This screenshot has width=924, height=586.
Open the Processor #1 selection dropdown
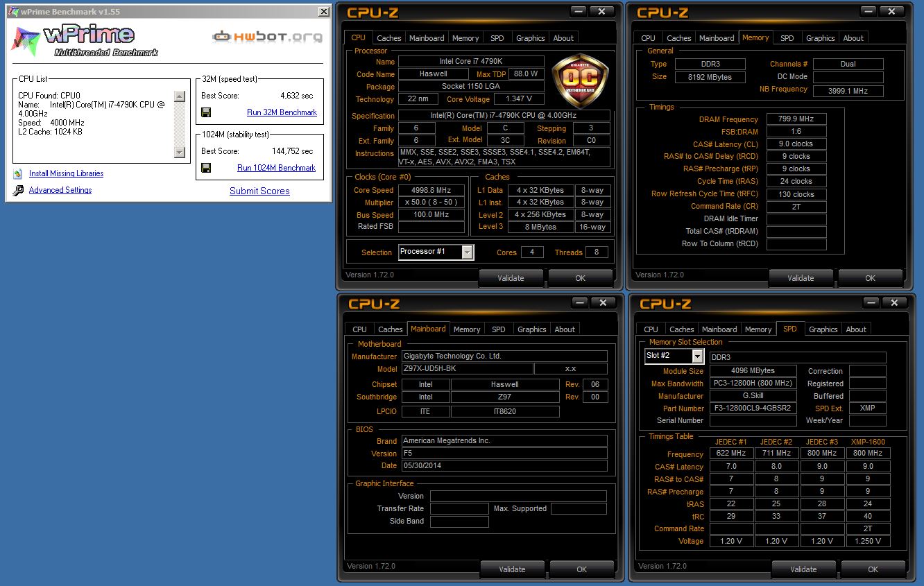click(x=468, y=252)
